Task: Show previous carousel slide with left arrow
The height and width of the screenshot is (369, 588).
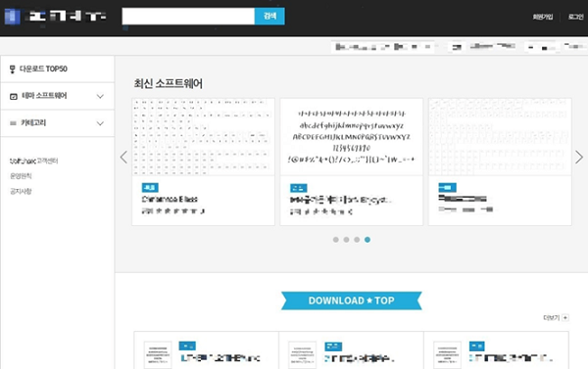Action: click(123, 157)
